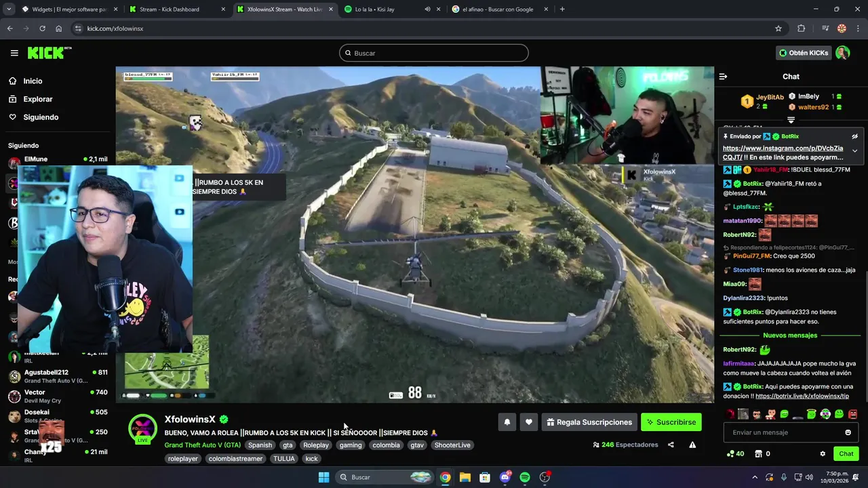Image resolution: width=868 pixels, height=488 pixels.
Task: Open the emoji picker in chat input
Action: pos(848,432)
